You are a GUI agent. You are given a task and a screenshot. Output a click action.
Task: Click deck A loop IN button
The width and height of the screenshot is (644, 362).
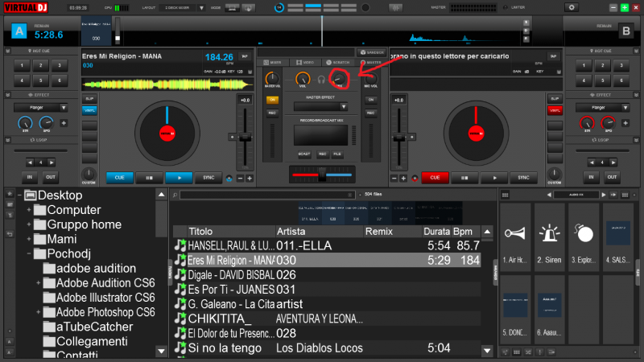[x=30, y=177]
